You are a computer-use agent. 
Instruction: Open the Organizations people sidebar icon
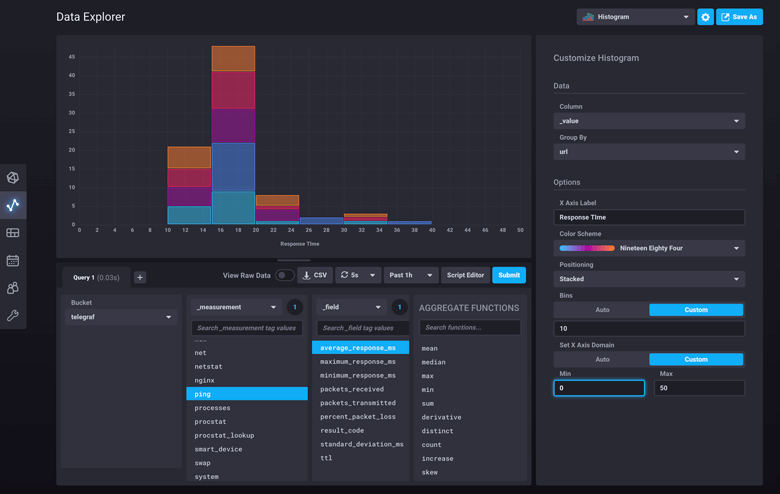(13, 288)
